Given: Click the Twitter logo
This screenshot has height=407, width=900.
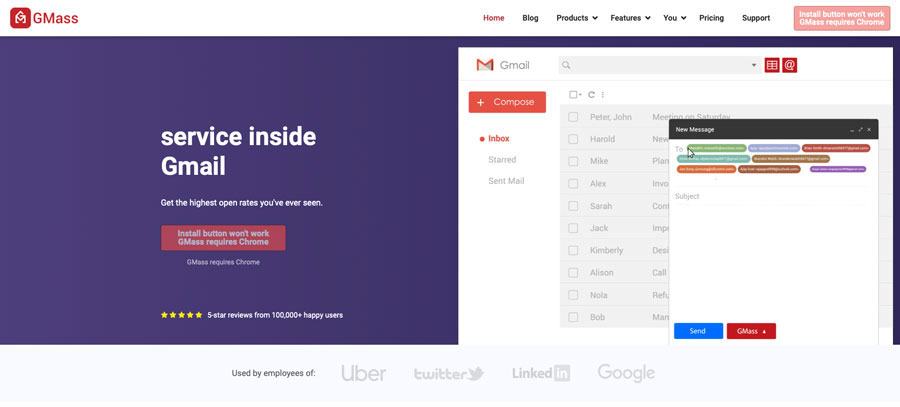Looking at the screenshot, I should click(x=449, y=374).
